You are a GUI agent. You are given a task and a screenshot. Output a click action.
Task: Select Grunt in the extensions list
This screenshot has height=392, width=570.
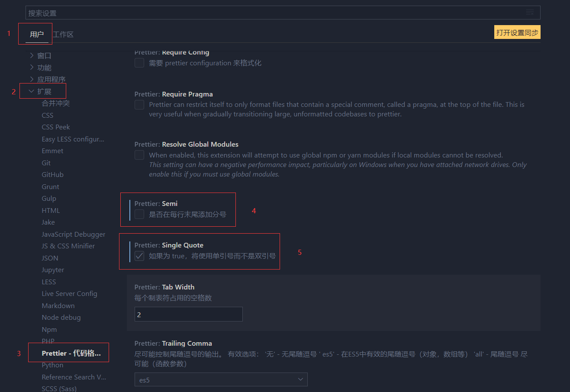click(51, 186)
